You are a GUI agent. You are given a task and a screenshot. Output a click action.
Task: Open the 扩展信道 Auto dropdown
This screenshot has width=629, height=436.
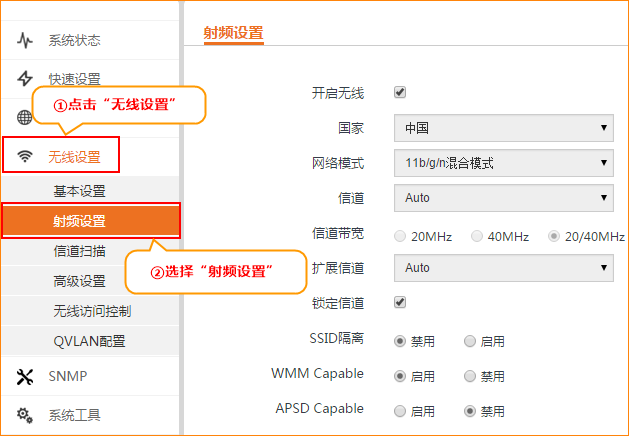(x=503, y=268)
